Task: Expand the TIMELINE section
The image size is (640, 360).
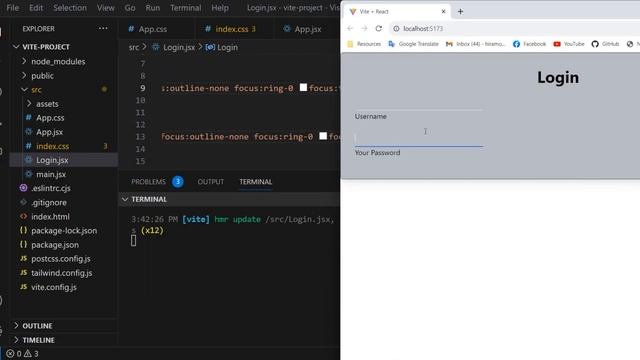Action: point(38,340)
